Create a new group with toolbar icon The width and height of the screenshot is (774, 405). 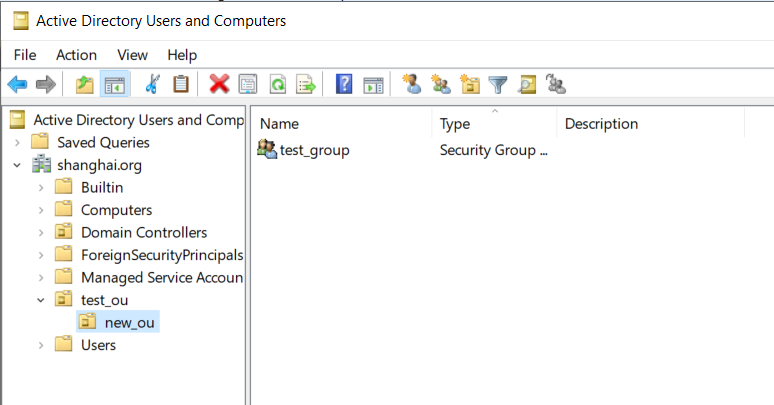[440, 84]
